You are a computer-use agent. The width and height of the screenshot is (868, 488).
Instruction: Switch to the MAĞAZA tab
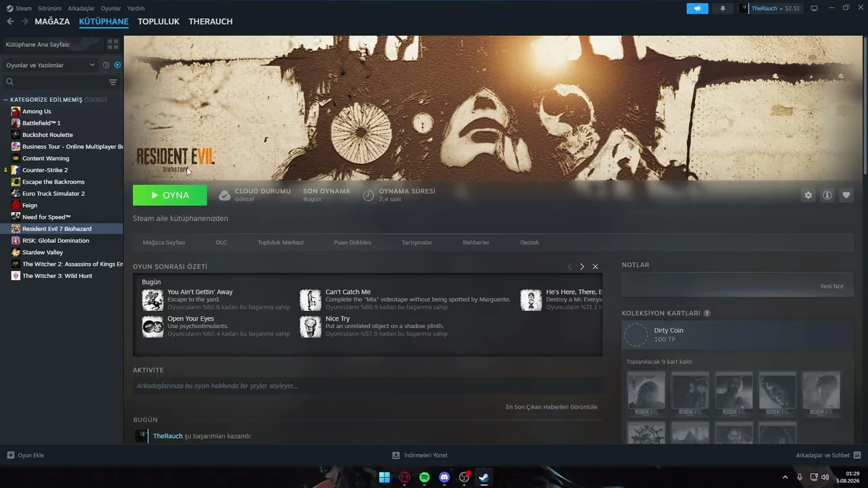point(52,22)
